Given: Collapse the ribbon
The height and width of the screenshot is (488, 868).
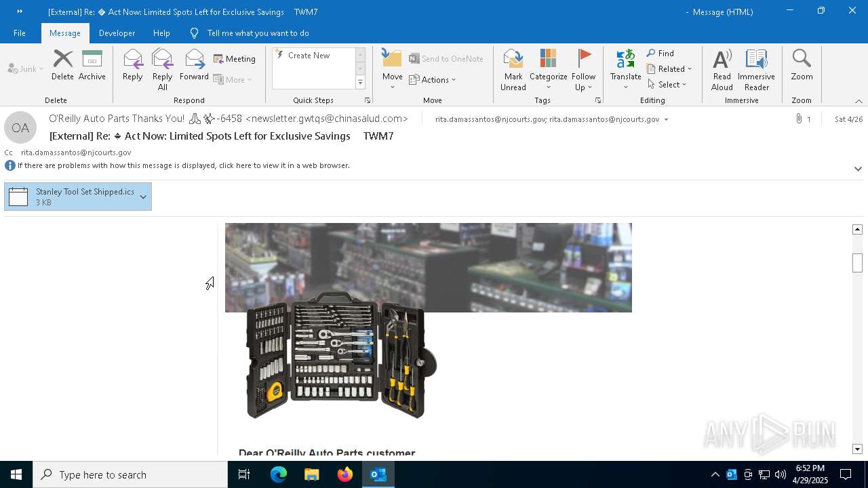Looking at the screenshot, I should [x=859, y=101].
